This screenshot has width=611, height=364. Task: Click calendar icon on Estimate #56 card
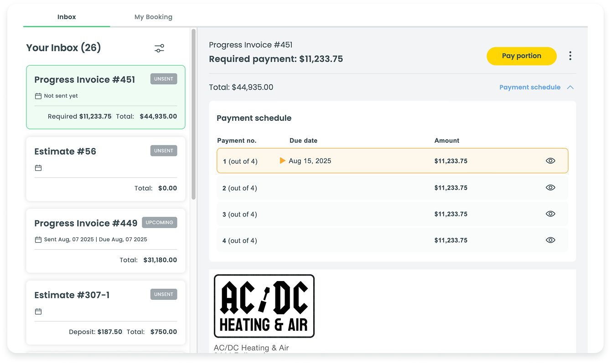tap(38, 168)
